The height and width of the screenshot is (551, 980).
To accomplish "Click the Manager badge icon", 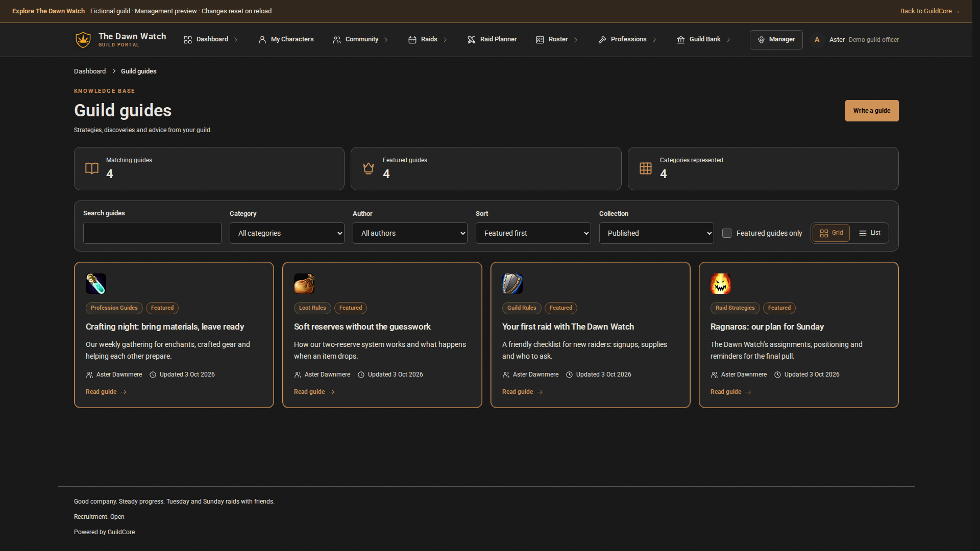I will [x=761, y=40].
